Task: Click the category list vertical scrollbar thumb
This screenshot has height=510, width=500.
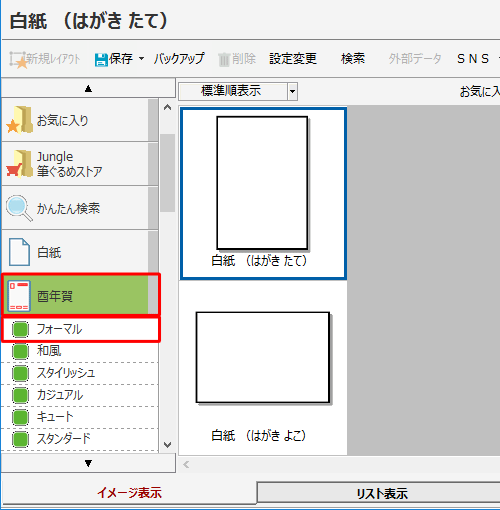Action: 168,173
